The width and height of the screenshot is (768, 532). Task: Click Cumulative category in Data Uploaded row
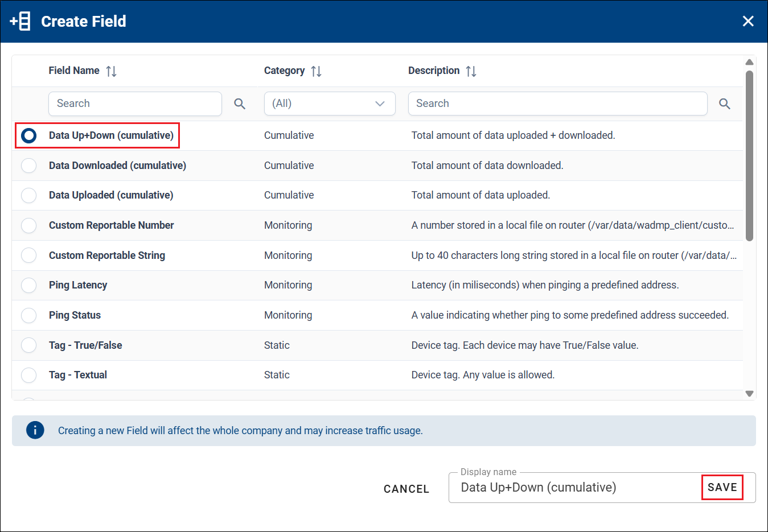pos(289,195)
